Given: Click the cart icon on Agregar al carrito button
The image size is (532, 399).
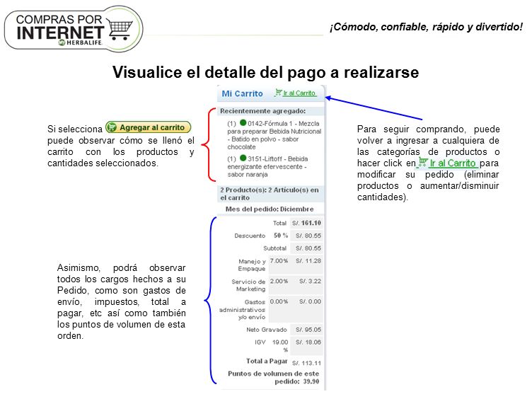Looking at the screenshot, I should coord(111,127).
